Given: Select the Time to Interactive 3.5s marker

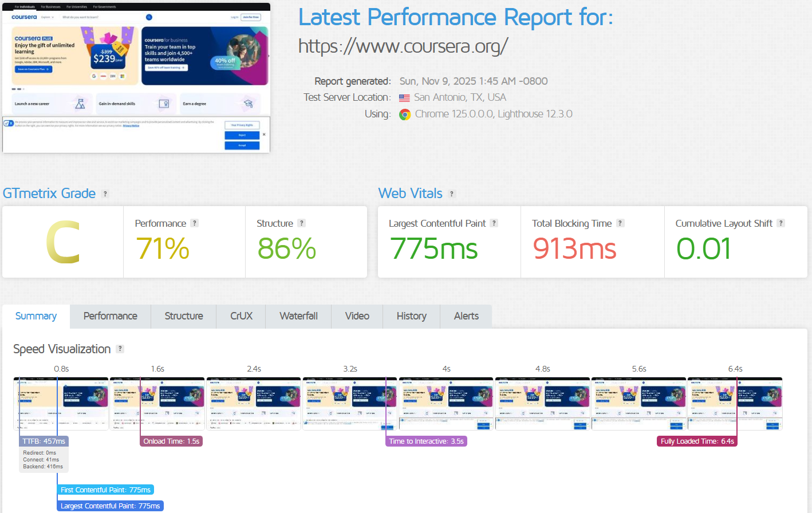Looking at the screenshot, I should (x=427, y=441).
